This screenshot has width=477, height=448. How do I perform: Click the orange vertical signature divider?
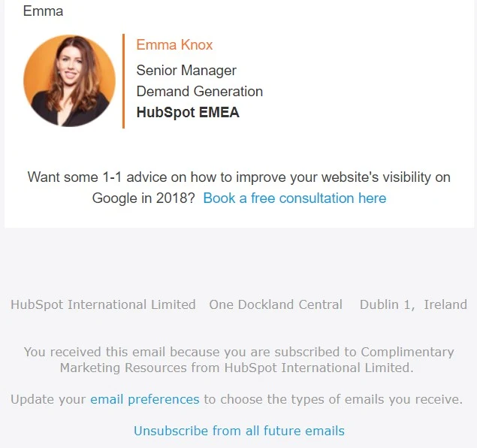click(x=123, y=80)
